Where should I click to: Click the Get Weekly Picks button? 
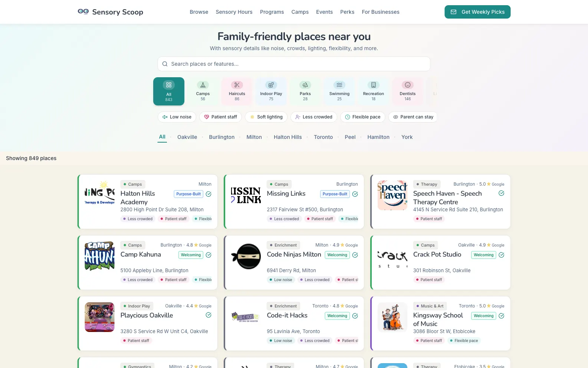[477, 12]
